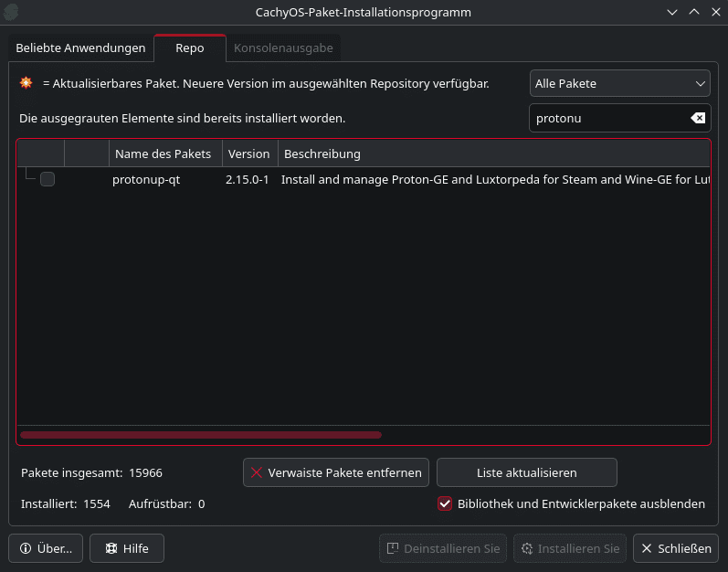728x572 pixels.
Task: Tick the protonup-qt package checkbox
Action: pyautogui.click(x=47, y=180)
